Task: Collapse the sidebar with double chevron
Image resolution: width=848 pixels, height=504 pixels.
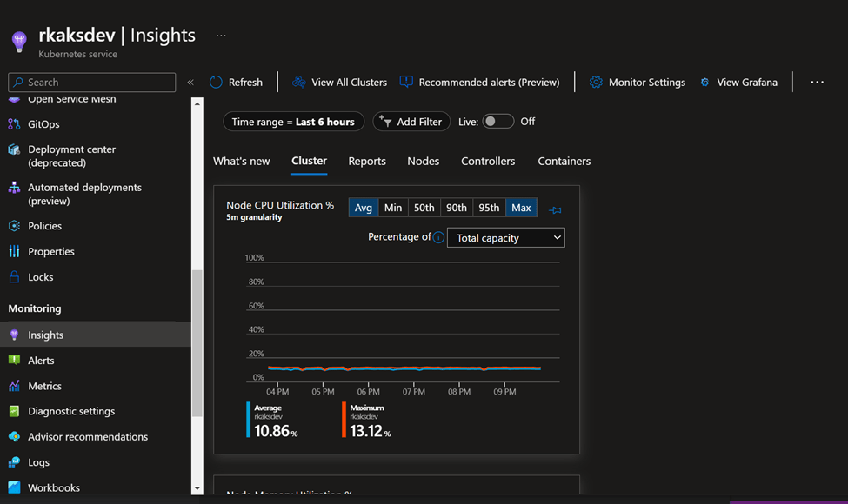Action: click(190, 83)
